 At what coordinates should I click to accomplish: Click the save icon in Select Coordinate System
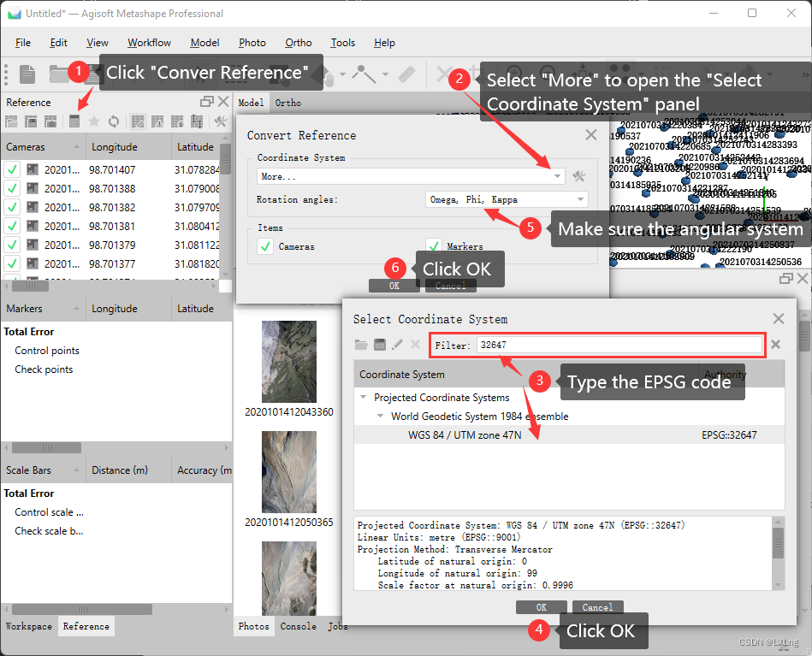380,345
